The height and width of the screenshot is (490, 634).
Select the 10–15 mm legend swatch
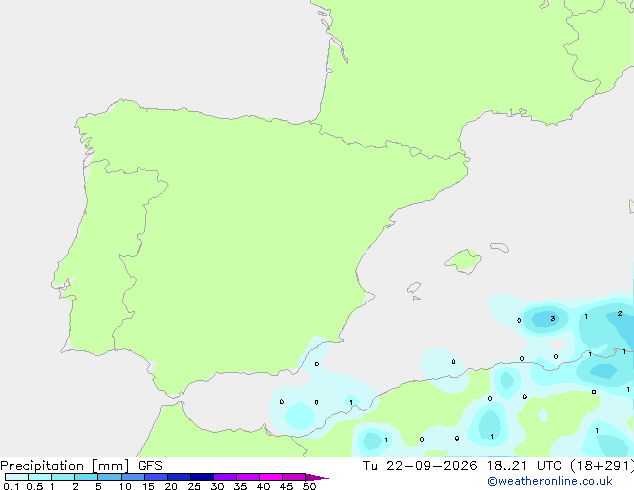(x=133, y=477)
